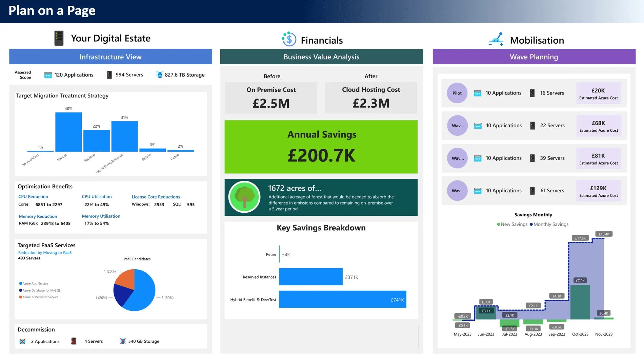Click the £18.4K data label on chart
Image resolution: width=644 pixels, height=362 pixels.
604,234
